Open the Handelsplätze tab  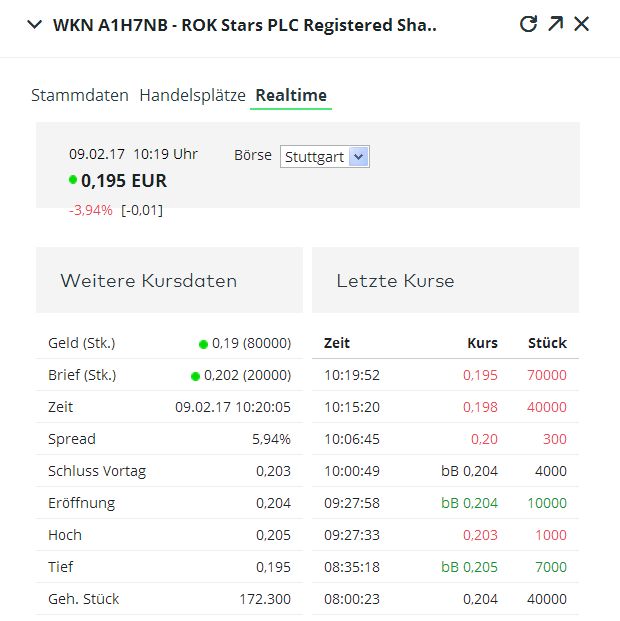point(192,96)
